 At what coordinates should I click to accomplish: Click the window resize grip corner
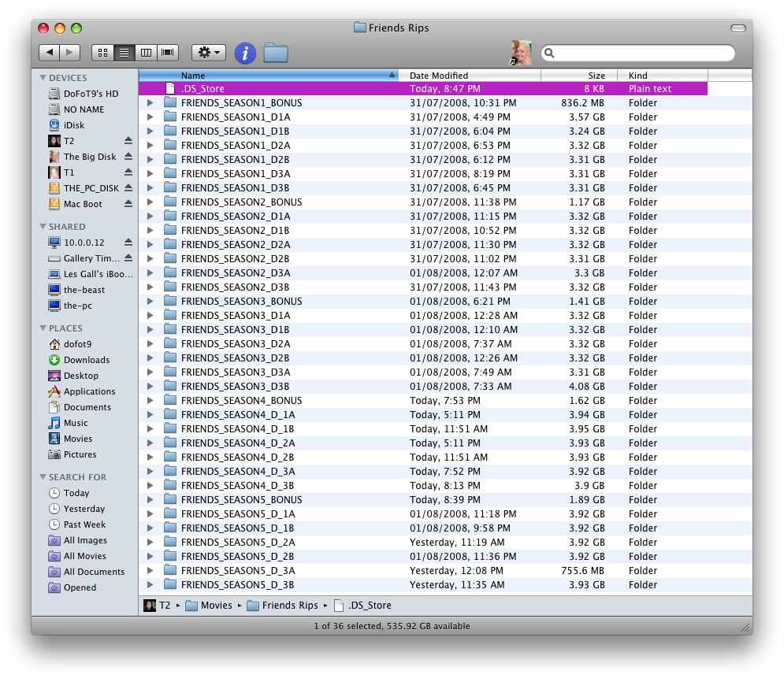(745, 627)
